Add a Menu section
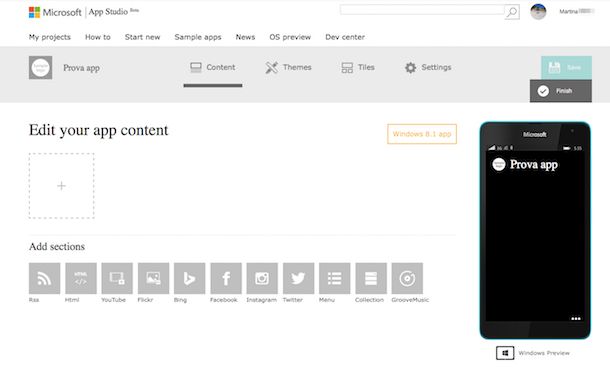This screenshot has height=378, width=610. [335, 278]
